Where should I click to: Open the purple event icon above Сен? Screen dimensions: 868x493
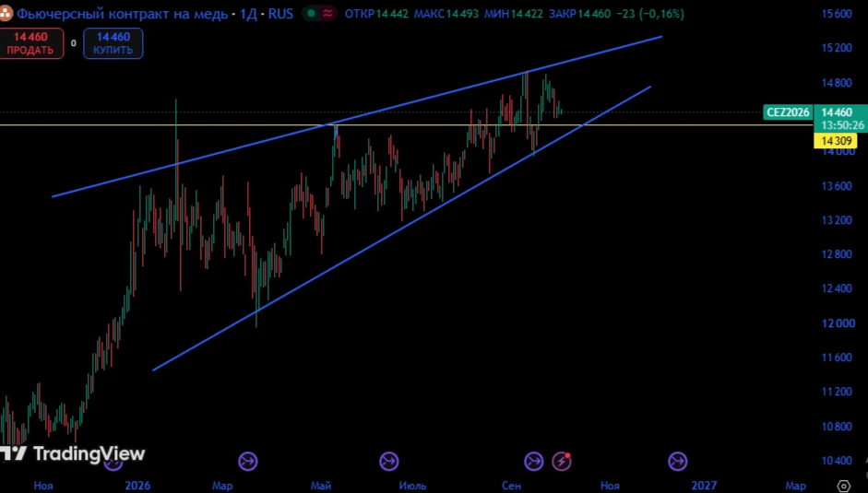(534, 461)
